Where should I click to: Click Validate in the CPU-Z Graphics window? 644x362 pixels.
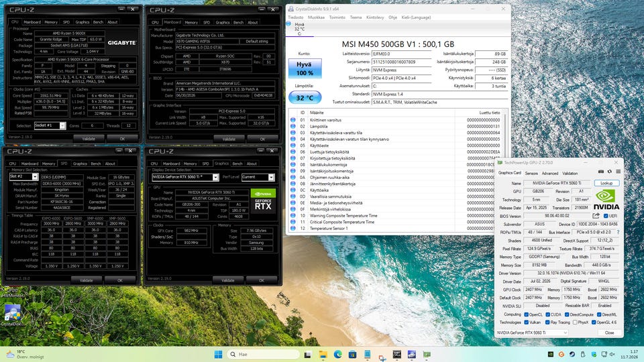coord(228,280)
